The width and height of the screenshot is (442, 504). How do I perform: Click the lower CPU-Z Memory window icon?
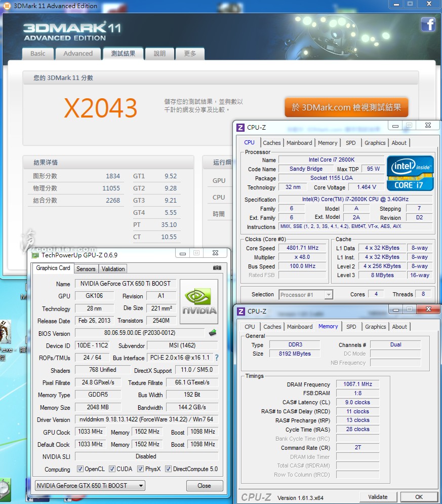pos(240,312)
